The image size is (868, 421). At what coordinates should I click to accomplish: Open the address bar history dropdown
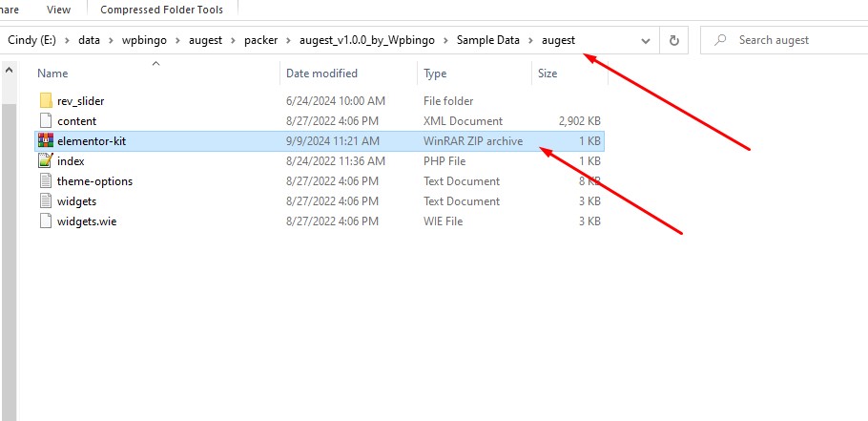click(x=646, y=40)
